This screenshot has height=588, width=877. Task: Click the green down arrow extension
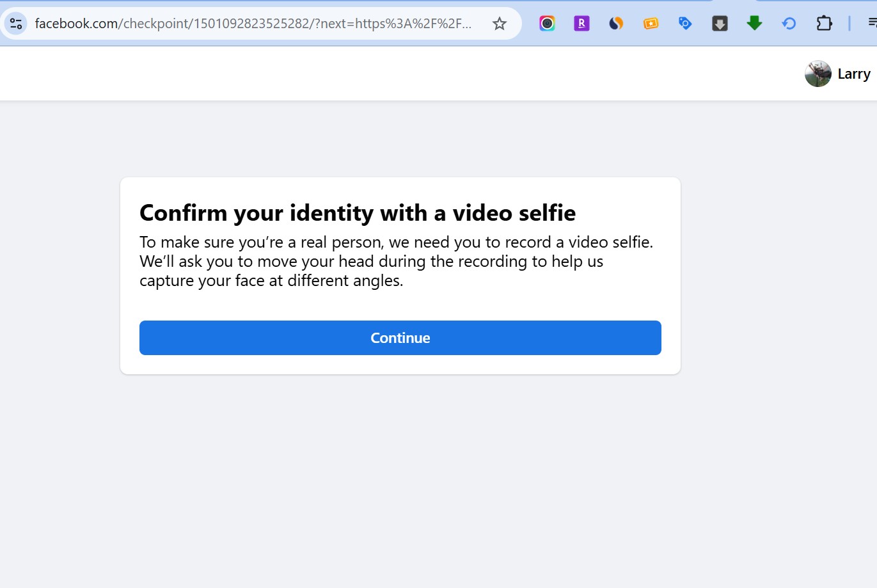click(754, 24)
